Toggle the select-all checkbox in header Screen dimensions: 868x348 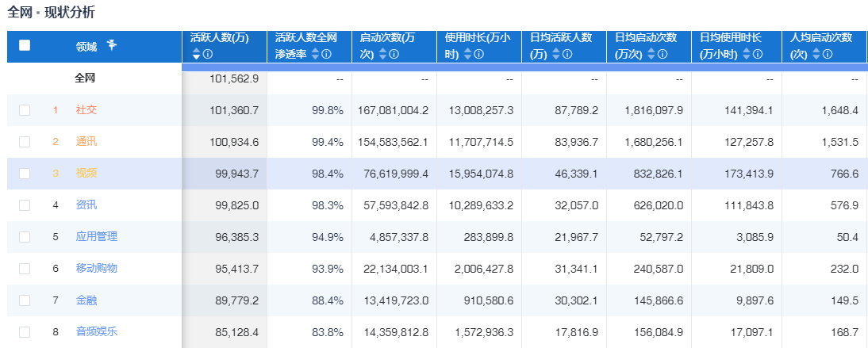click(x=25, y=46)
